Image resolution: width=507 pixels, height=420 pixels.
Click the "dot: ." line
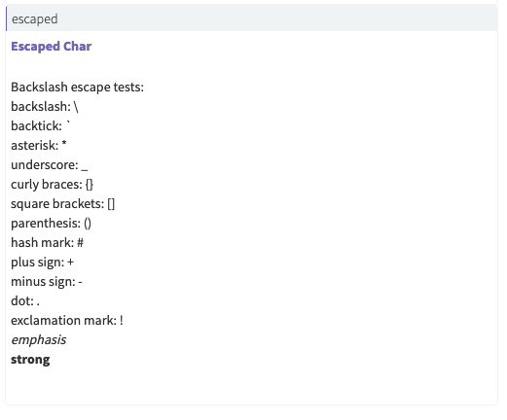point(25,301)
